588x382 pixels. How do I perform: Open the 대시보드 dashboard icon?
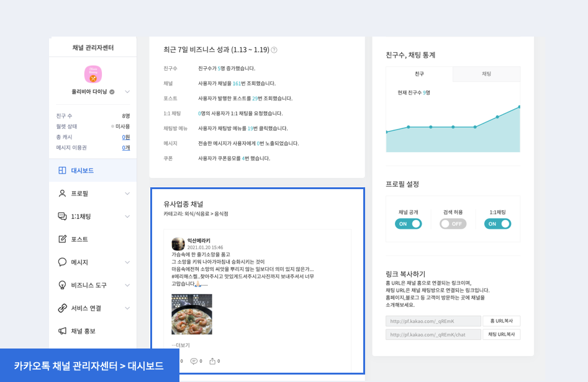[x=62, y=171]
